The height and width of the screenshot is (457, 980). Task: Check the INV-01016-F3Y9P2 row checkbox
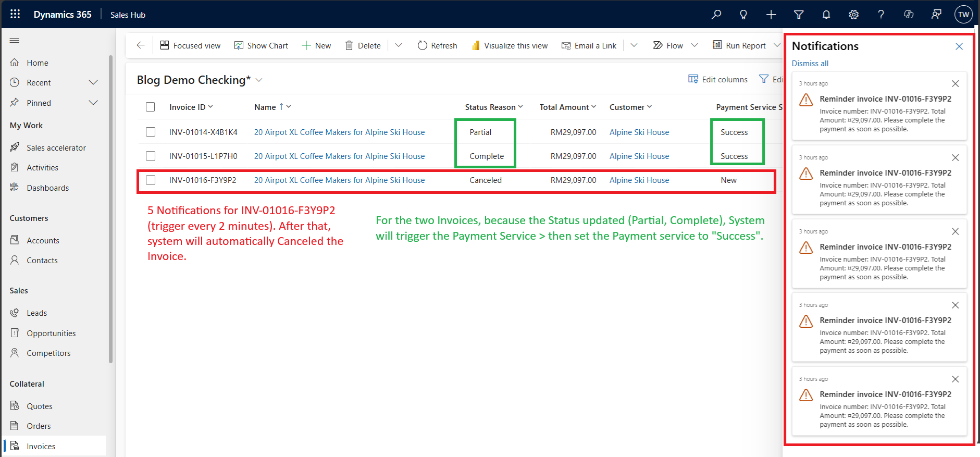[151, 180]
